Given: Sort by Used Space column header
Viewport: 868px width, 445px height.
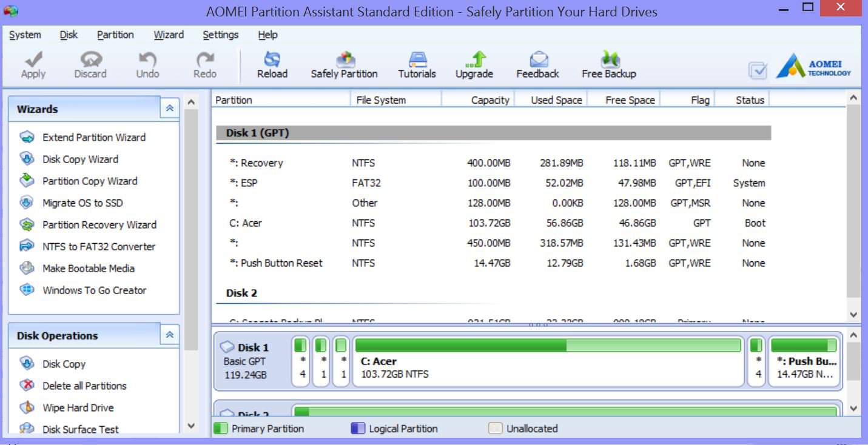Looking at the screenshot, I should (551, 100).
